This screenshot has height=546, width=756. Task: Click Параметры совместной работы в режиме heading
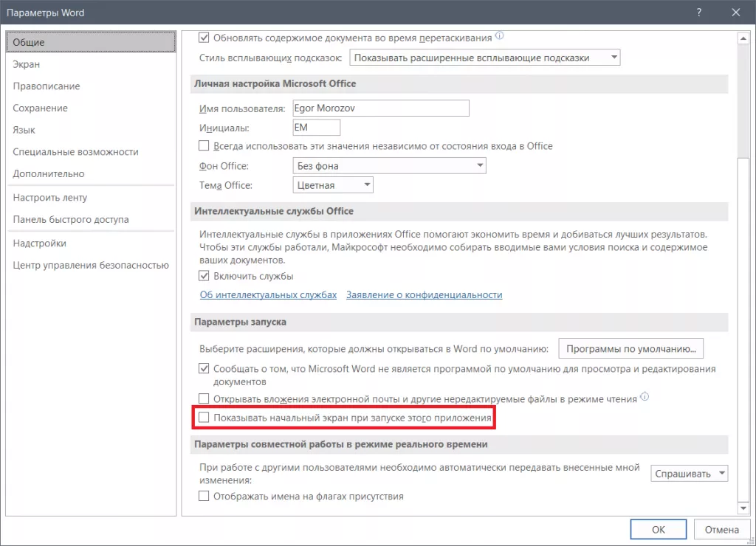341,444
